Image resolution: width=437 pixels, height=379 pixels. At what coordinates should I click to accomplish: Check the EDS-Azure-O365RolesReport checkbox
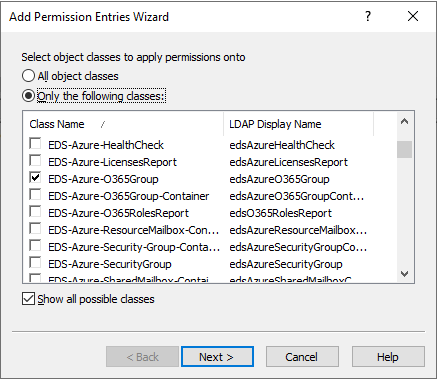coord(35,212)
